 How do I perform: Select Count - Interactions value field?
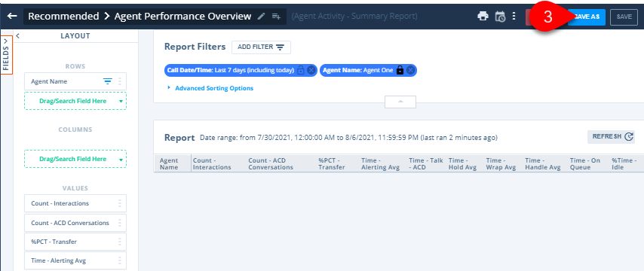pos(75,203)
